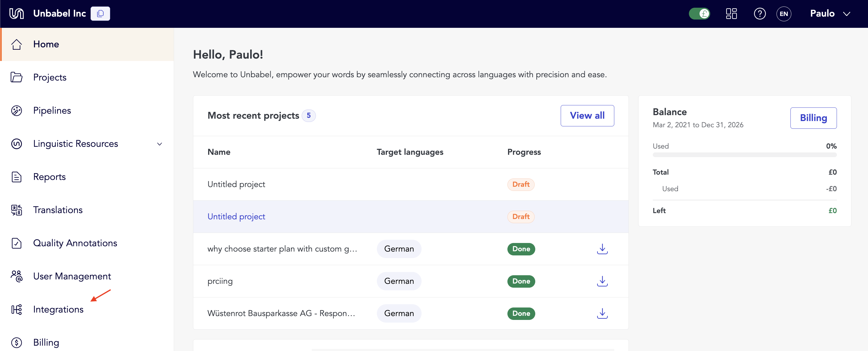Click the recent projects count badge 5
The height and width of the screenshot is (351, 868).
pyautogui.click(x=308, y=115)
